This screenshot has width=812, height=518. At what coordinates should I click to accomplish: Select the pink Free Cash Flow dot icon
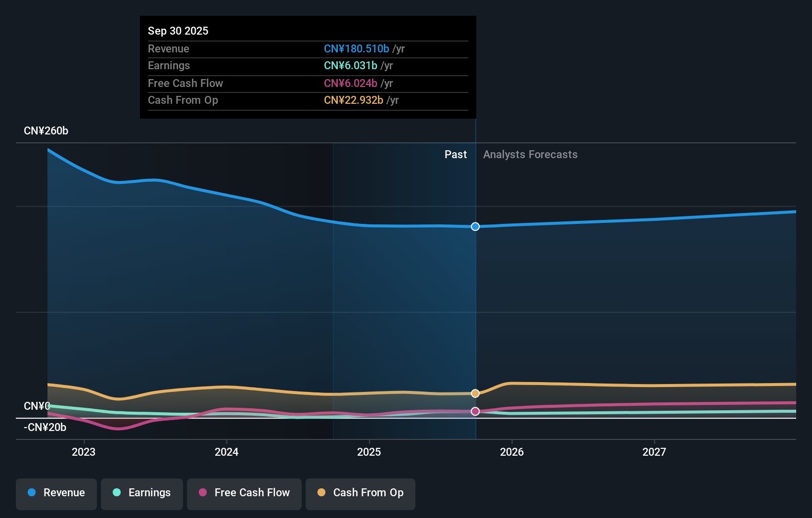[x=203, y=493]
